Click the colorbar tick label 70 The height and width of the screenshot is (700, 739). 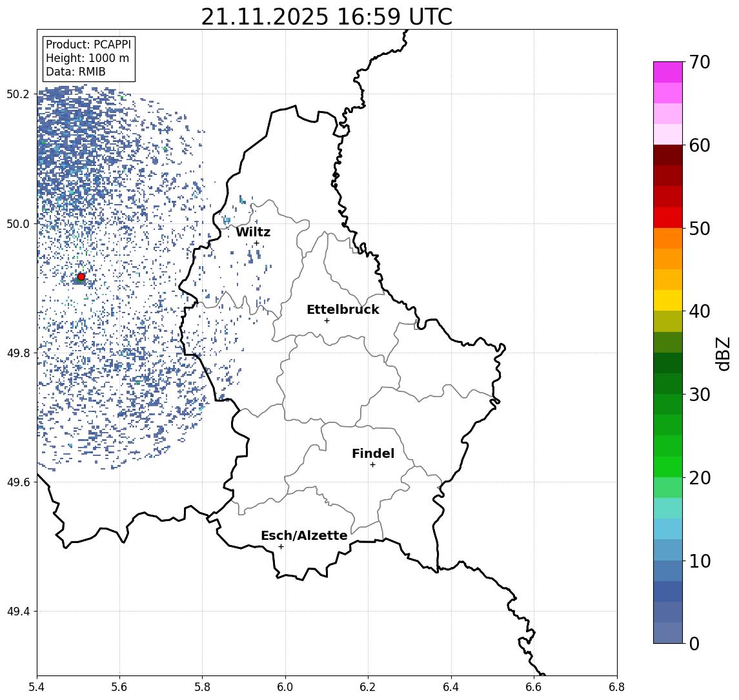tap(700, 62)
